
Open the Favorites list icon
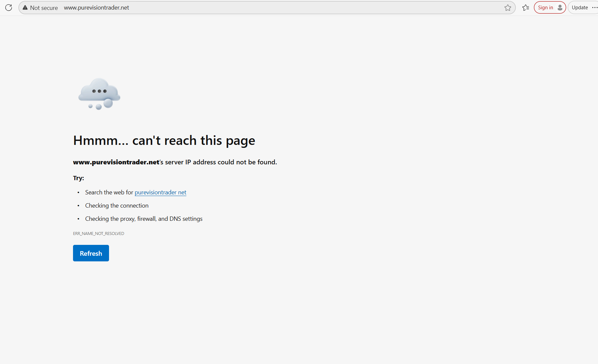tap(526, 8)
